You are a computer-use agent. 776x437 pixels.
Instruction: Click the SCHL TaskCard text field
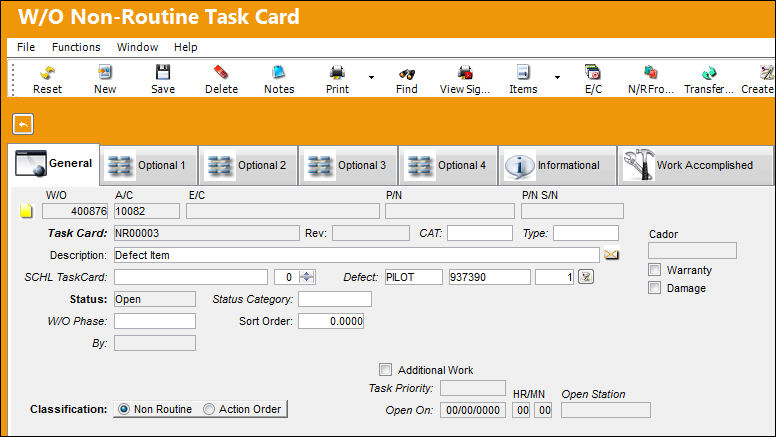coord(191,277)
